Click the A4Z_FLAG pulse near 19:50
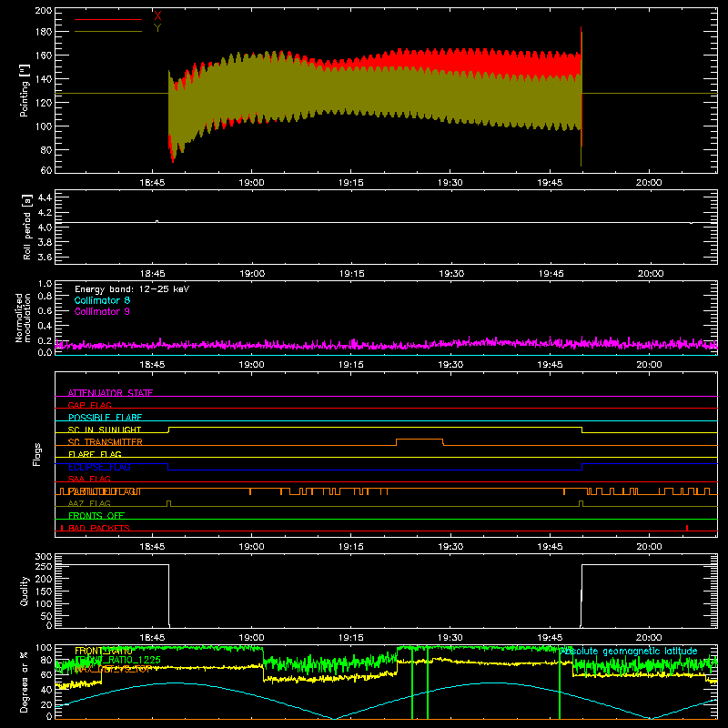This screenshot has height=728, width=728. [x=581, y=503]
